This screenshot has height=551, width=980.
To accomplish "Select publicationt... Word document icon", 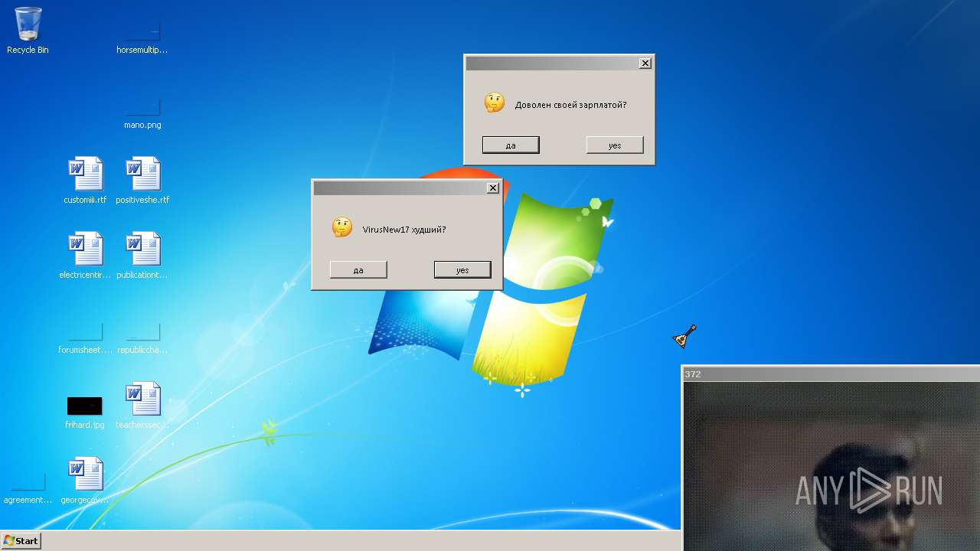I will point(142,256).
